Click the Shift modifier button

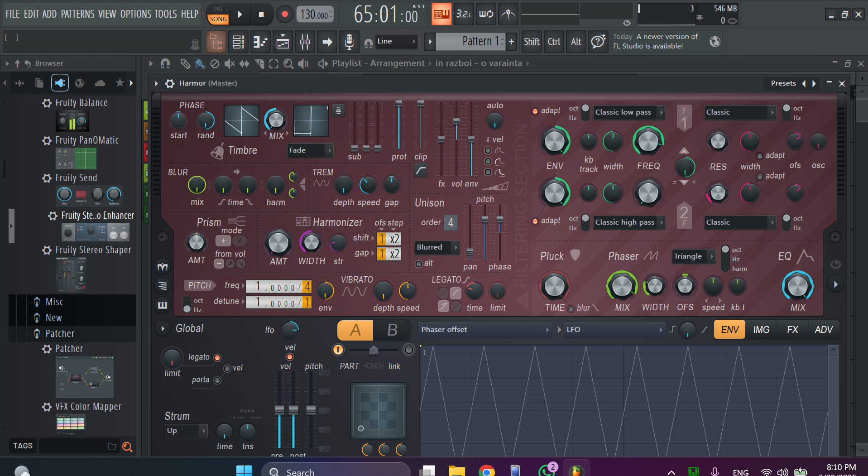point(532,42)
